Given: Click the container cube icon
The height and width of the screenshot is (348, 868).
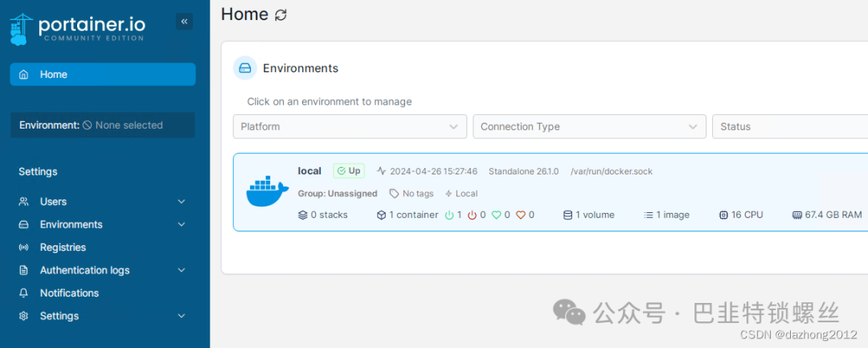Looking at the screenshot, I should [382, 215].
